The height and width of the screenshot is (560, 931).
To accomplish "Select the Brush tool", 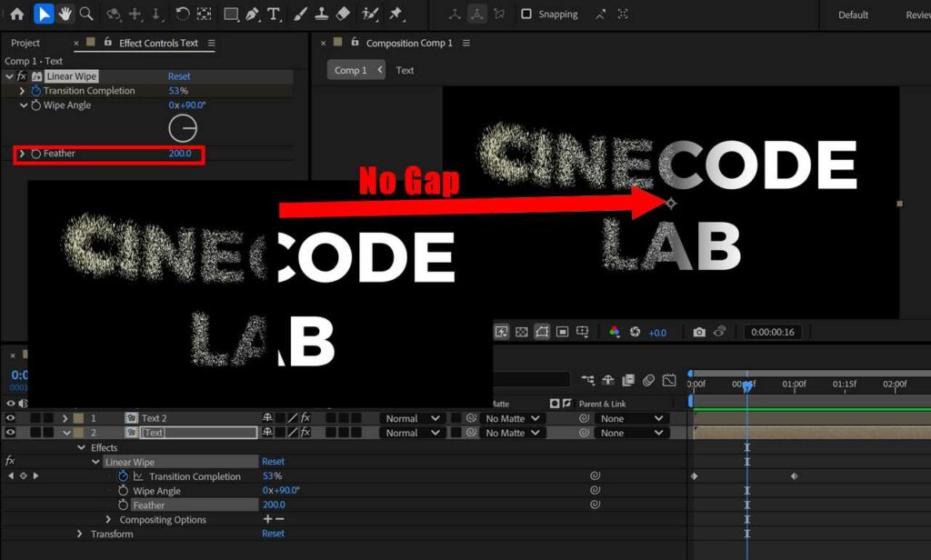I will tap(300, 14).
